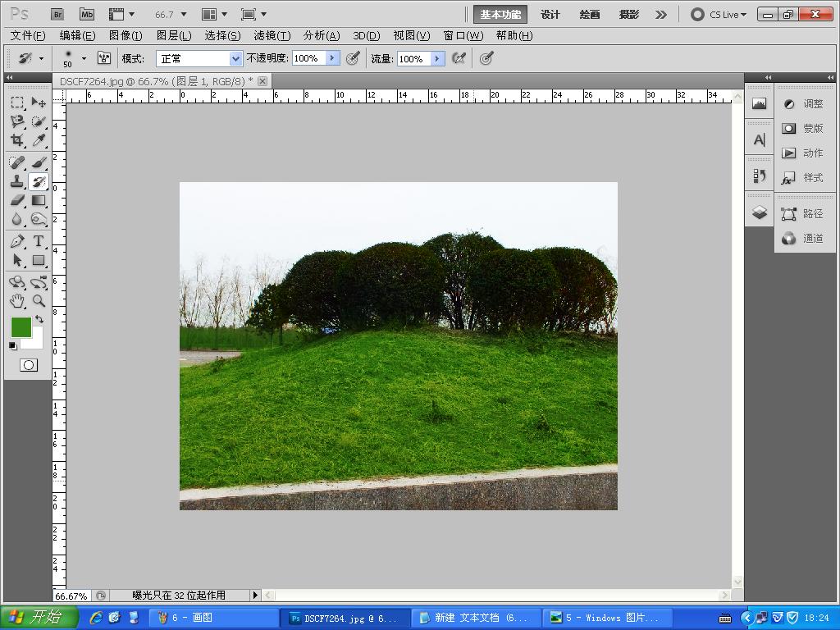Open the 图层(L) menu
This screenshot has height=630, width=840.
[x=174, y=35]
